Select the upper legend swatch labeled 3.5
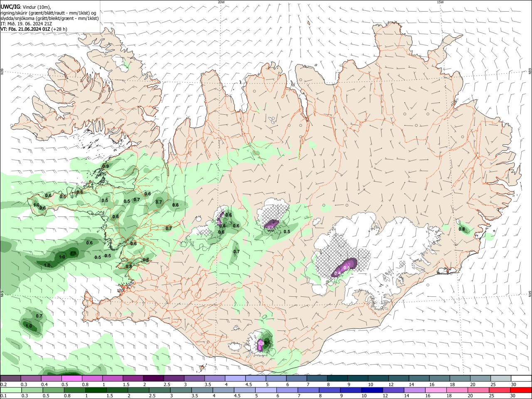Screen dimensions: 532x399 pyautogui.click(x=214, y=379)
